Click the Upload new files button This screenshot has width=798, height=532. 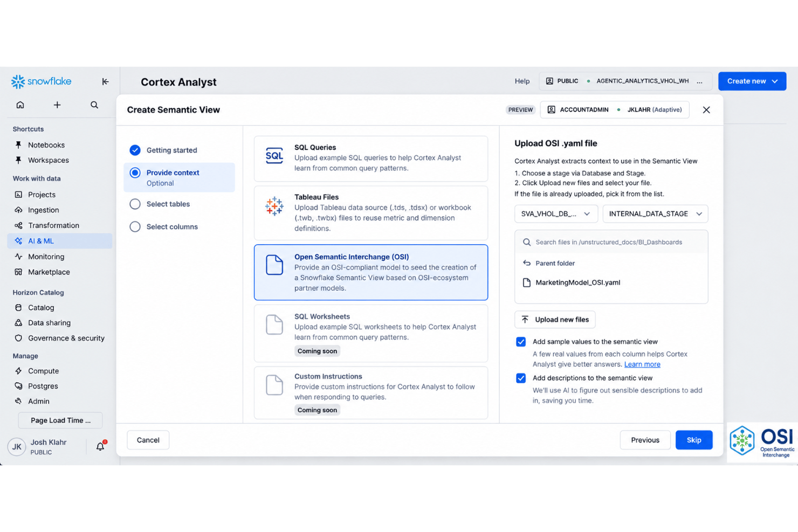point(555,320)
